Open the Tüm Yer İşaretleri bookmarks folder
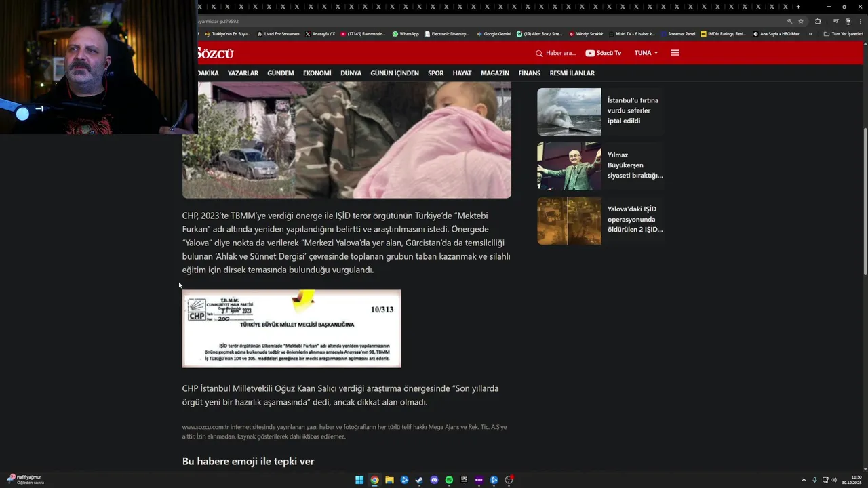868x488 pixels. [844, 33]
